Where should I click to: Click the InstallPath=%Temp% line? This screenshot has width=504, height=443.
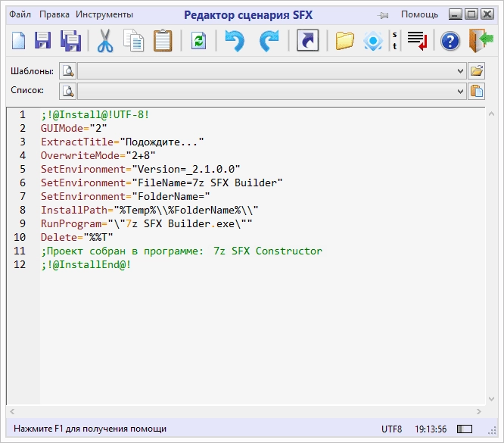tap(150, 210)
